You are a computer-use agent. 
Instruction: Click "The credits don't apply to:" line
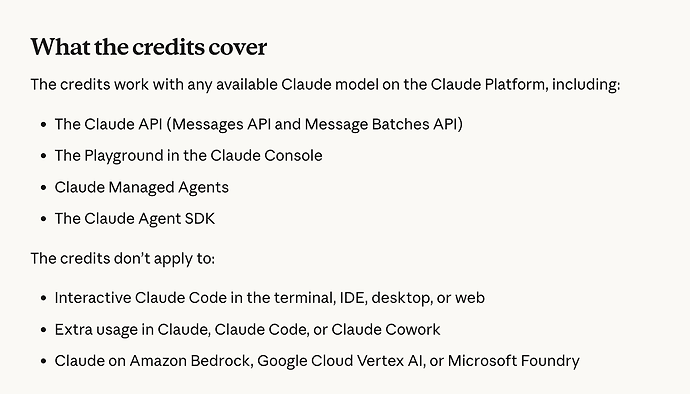[123, 258]
